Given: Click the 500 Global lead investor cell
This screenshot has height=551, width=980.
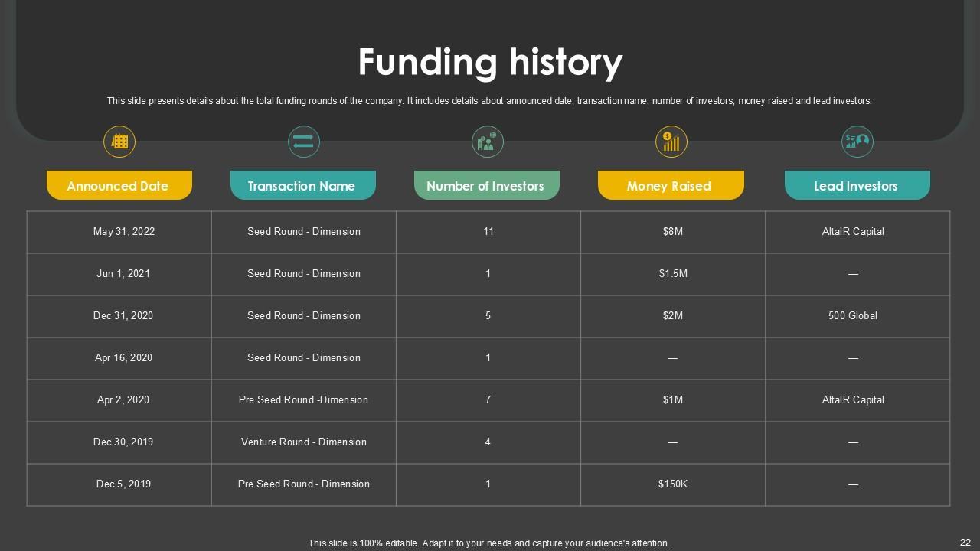Looking at the screenshot, I should coord(853,315).
